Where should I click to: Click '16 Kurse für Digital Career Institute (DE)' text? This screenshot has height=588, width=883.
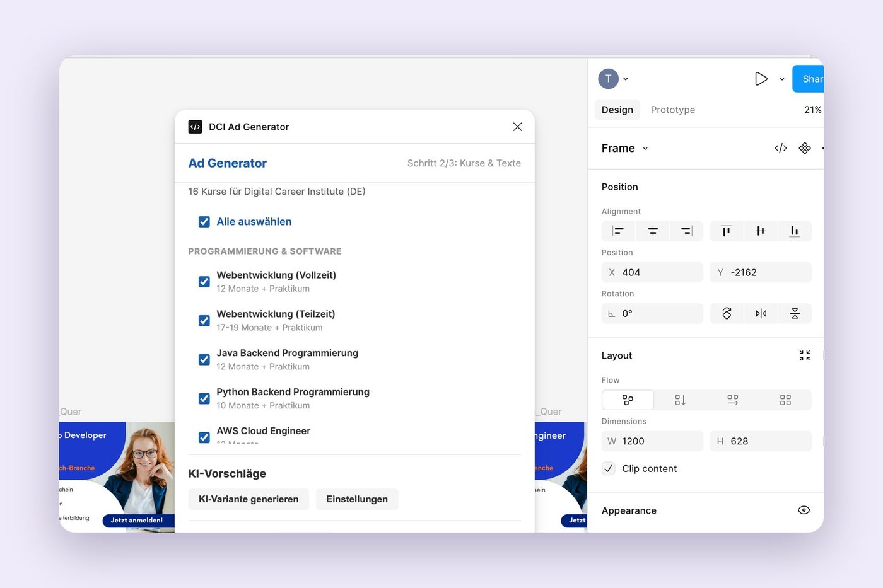click(x=277, y=192)
